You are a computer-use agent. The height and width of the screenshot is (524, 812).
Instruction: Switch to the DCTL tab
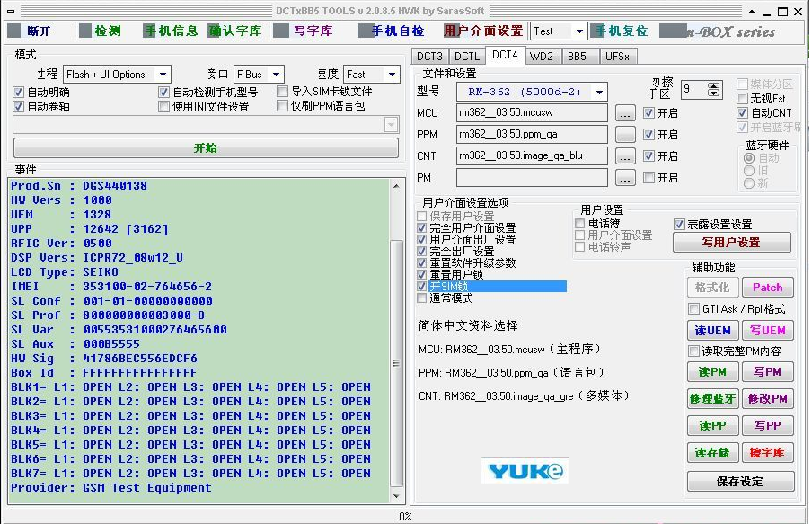[467, 57]
